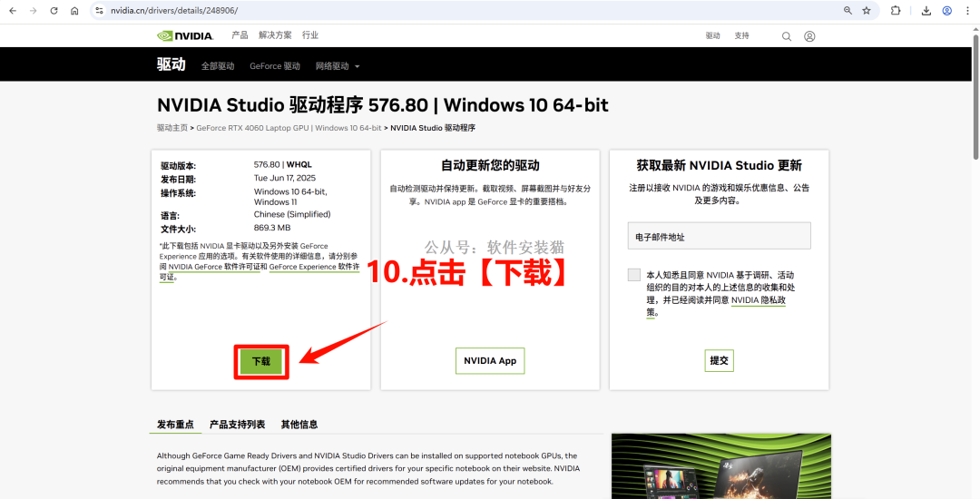The width and height of the screenshot is (980, 499).
Task: Switch to 发布重点 tab
Action: point(176,425)
